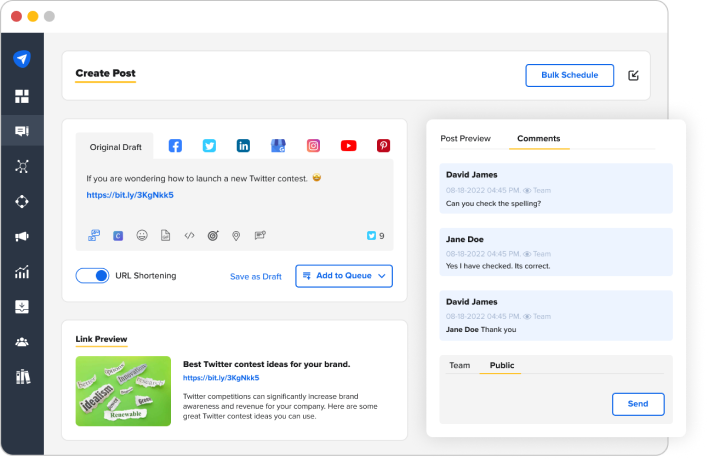Click the Create Post heading
This screenshot has width=708, height=459.
105,73
